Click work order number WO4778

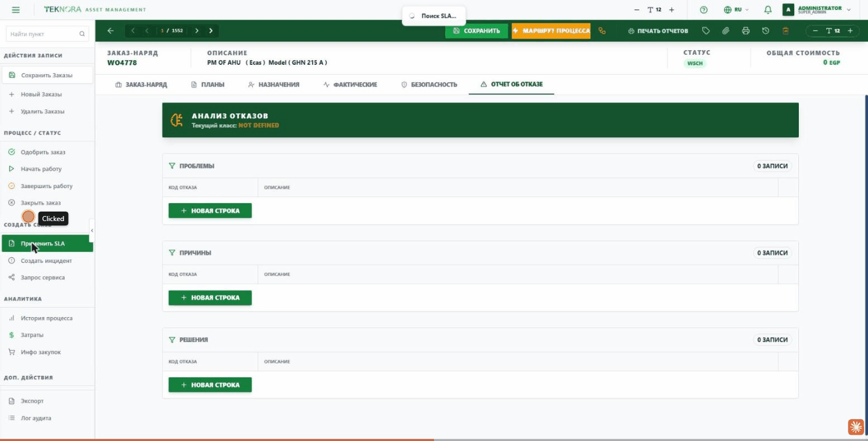click(x=122, y=63)
